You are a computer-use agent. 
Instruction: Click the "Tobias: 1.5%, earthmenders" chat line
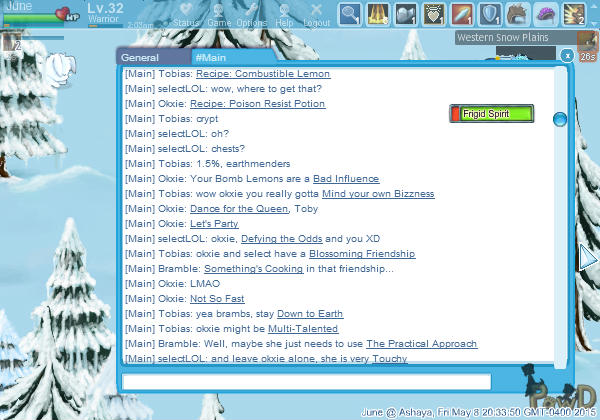coord(207,164)
